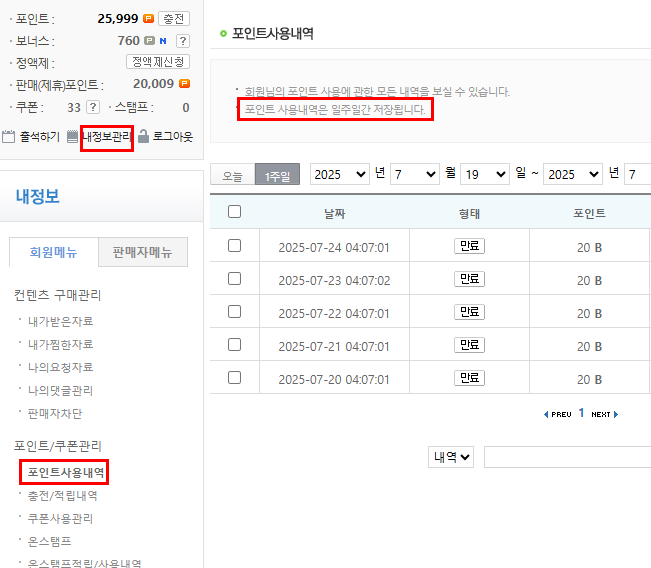Click the 형태 column header
Viewport: 651px width, 568px height.
470,214
